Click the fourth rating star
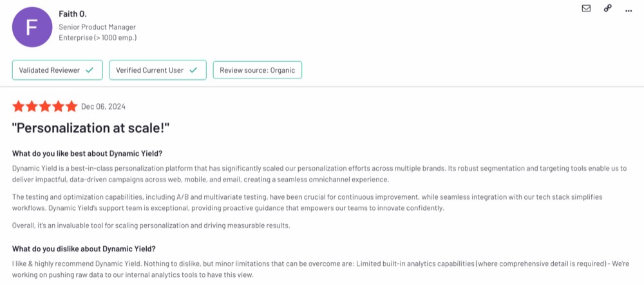Image resolution: width=644 pixels, height=286 pixels. [x=59, y=106]
